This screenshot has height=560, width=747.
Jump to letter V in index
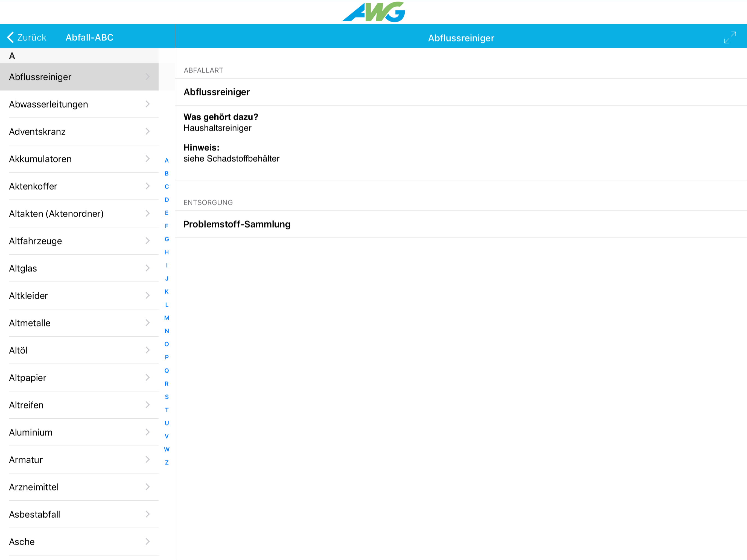click(167, 436)
